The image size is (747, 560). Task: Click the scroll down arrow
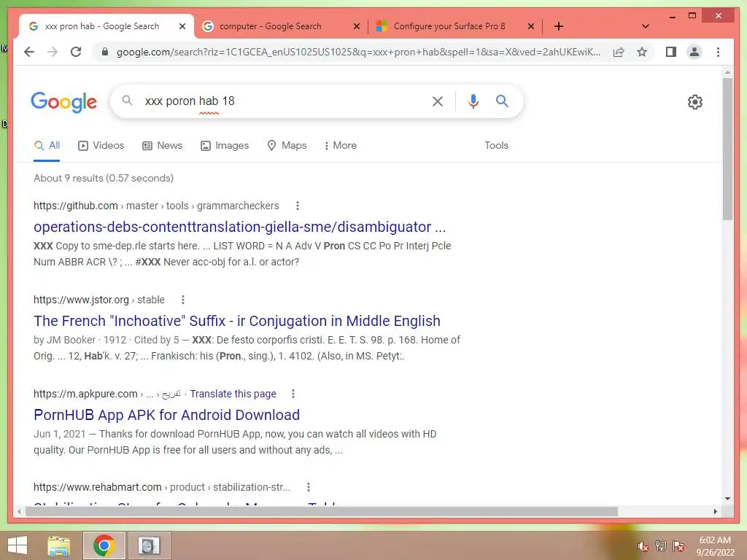[727, 499]
